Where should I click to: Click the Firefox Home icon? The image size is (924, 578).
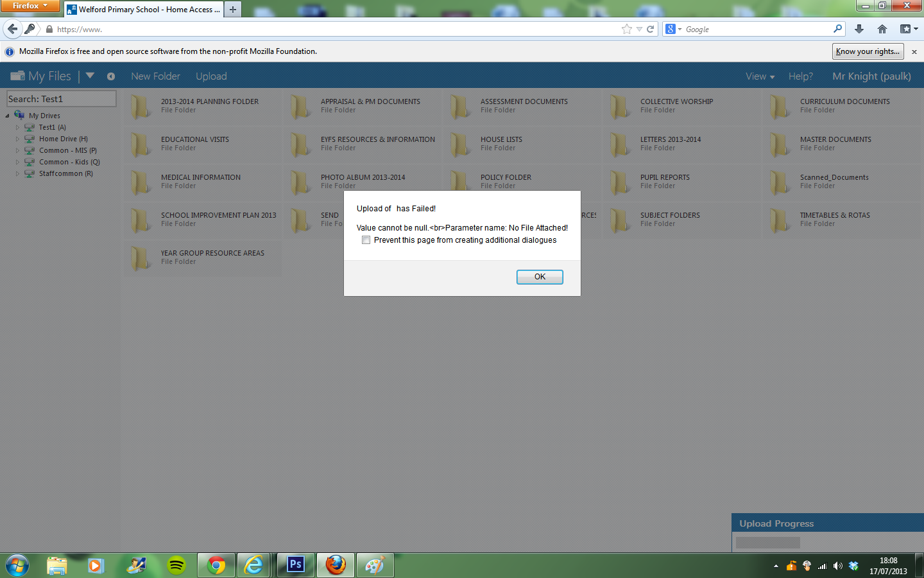click(882, 29)
